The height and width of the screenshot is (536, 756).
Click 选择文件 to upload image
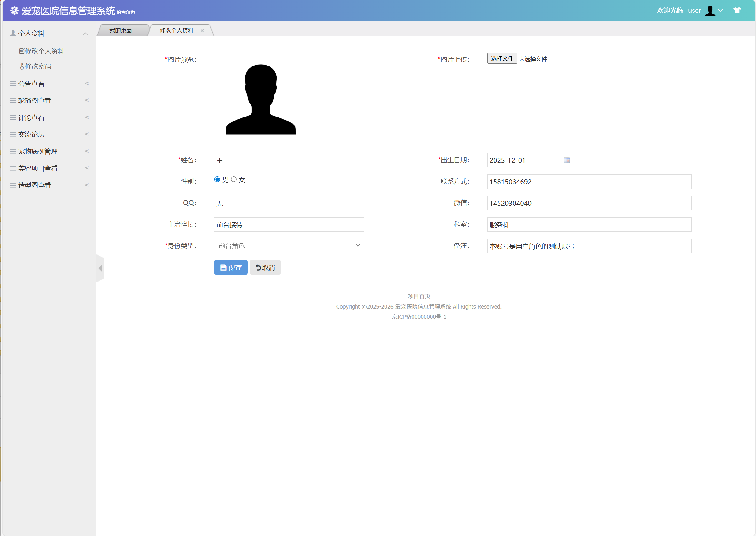click(502, 58)
